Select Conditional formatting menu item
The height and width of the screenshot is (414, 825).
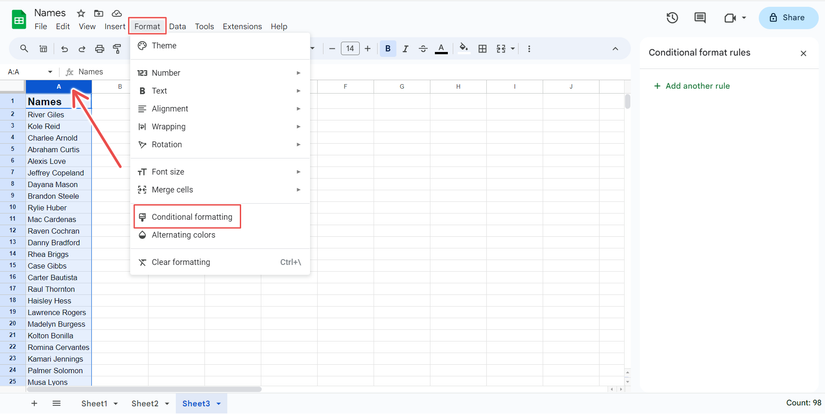(x=220, y=217)
